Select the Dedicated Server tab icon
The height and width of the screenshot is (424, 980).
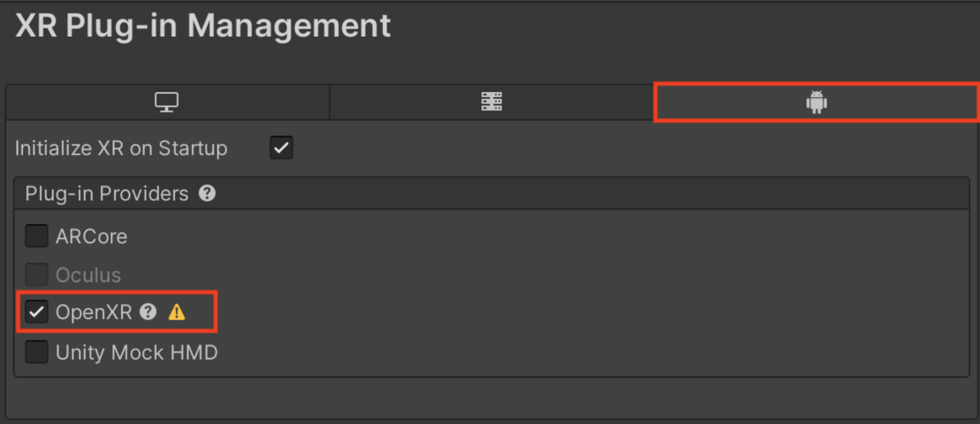[491, 101]
